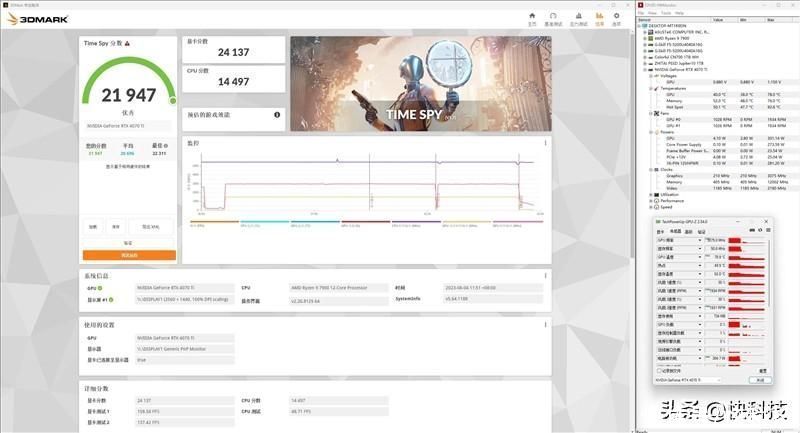The width and height of the screenshot is (800, 433).
Task: Click the yellow legend bar under monitoring chart
Action: pyautogui.click(x=467, y=221)
